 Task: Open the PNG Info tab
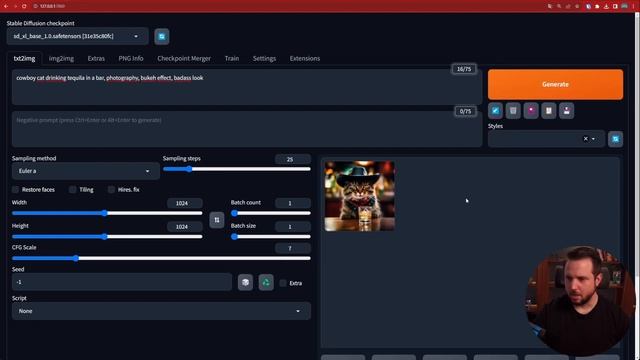(131, 58)
